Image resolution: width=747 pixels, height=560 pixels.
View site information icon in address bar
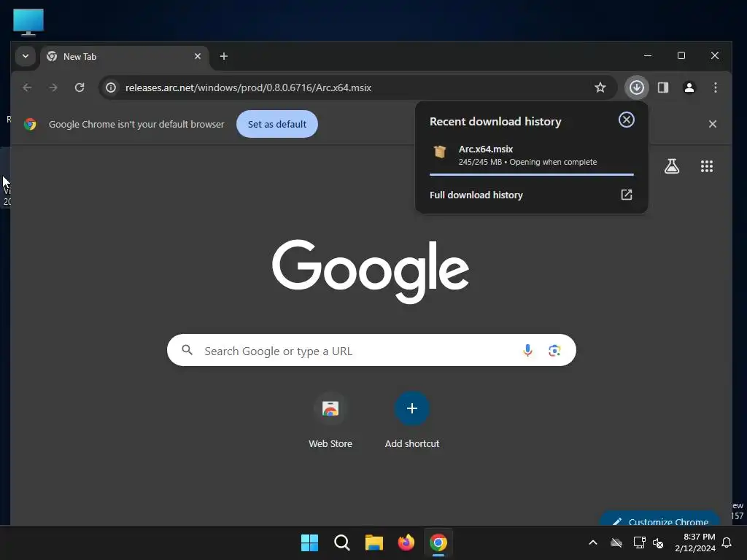coord(111,87)
